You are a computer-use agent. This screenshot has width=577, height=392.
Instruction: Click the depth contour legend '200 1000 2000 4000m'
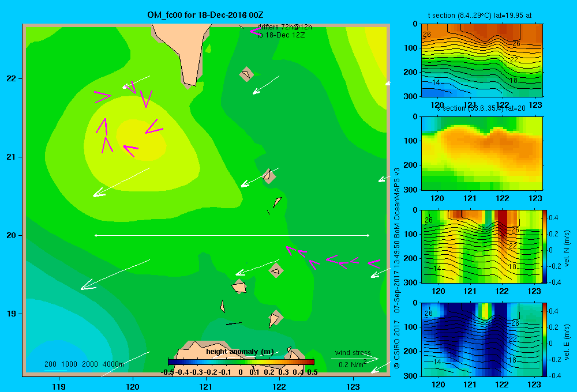point(84,364)
